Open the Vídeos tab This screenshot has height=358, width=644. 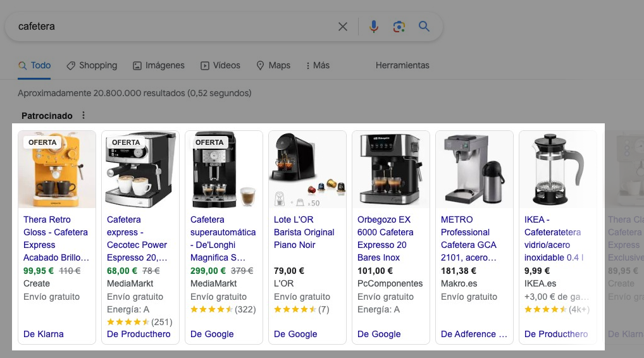pos(220,65)
